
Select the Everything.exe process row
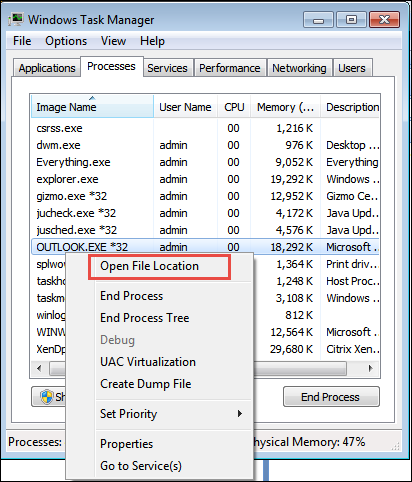205,162
